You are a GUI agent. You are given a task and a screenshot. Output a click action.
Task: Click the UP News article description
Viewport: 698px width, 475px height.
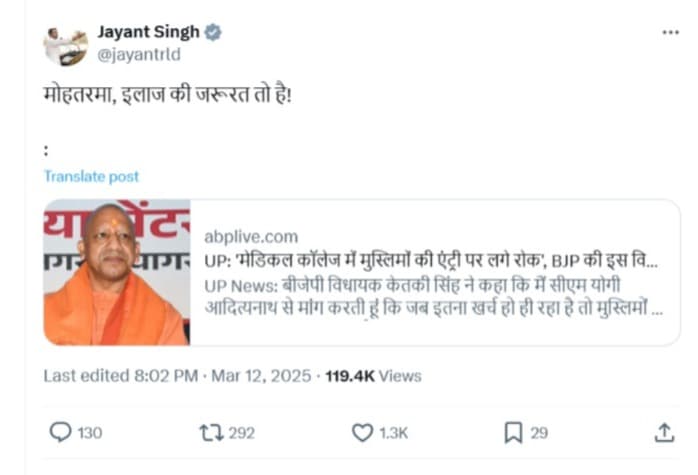tap(432, 295)
